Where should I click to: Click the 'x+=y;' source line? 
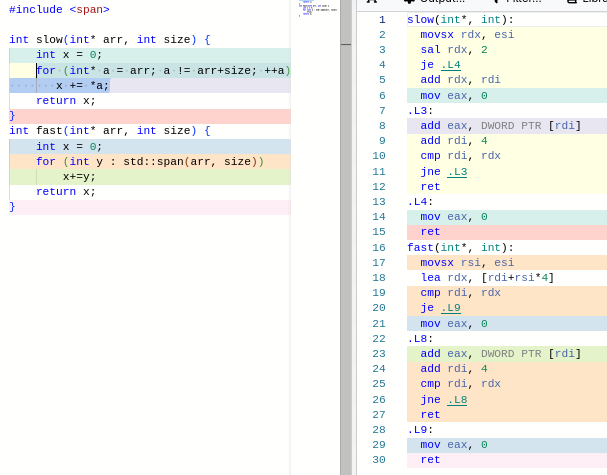pyautogui.click(x=79, y=177)
